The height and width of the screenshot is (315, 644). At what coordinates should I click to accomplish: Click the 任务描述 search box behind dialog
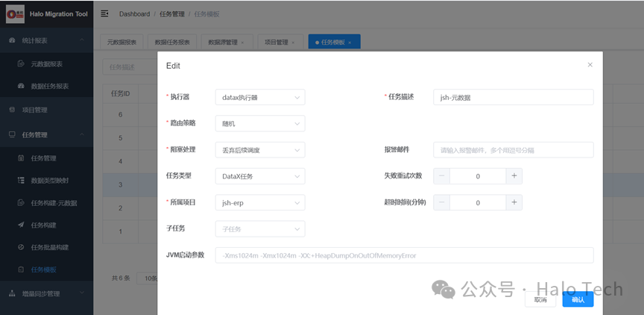pyautogui.click(x=130, y=67)
